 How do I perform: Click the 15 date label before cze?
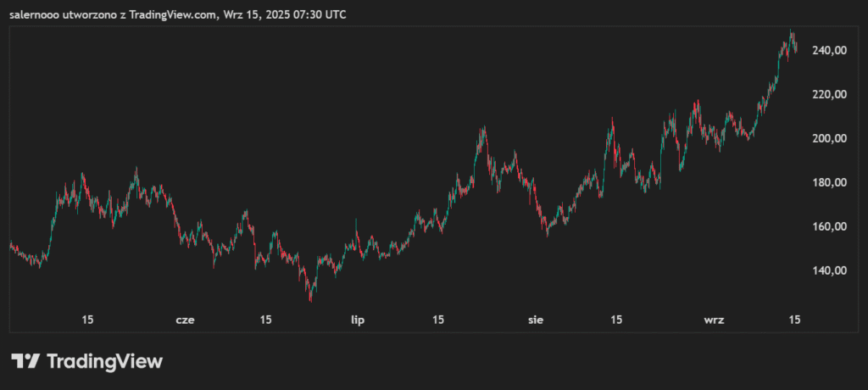[87, 320]
